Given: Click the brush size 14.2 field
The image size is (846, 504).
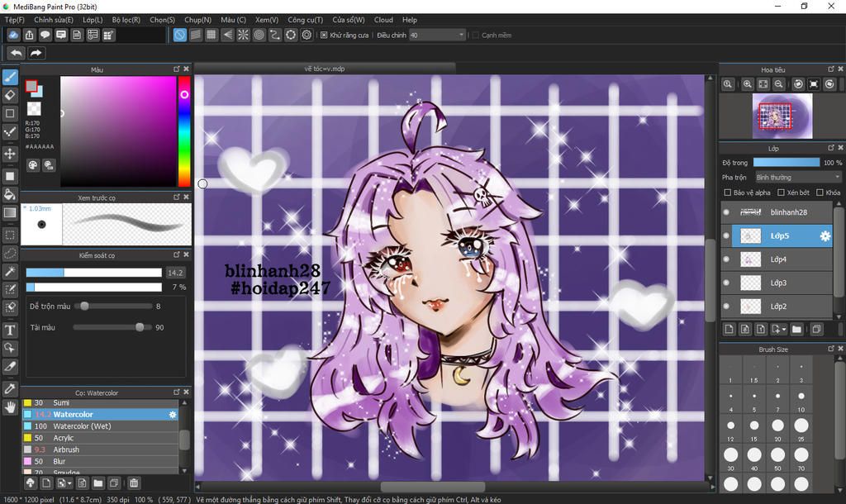Looking at the screenshot, I should click(x=175, y=273).
